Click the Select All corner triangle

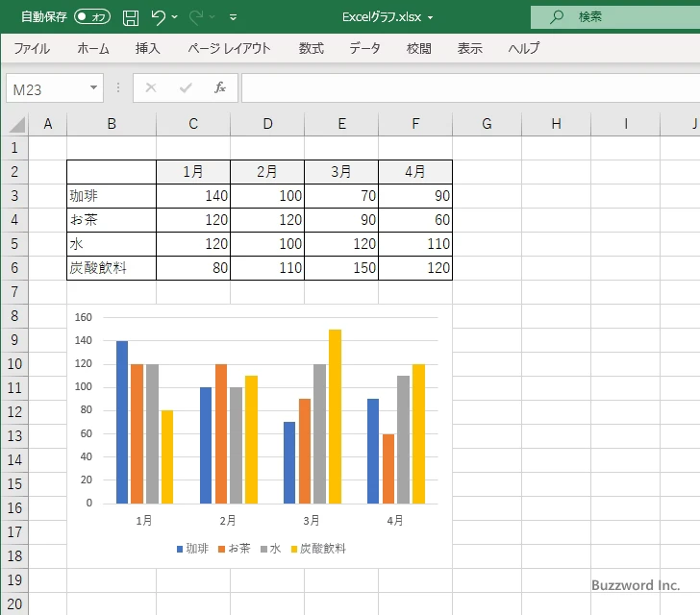pyautogui.click(x=16, y=124)
